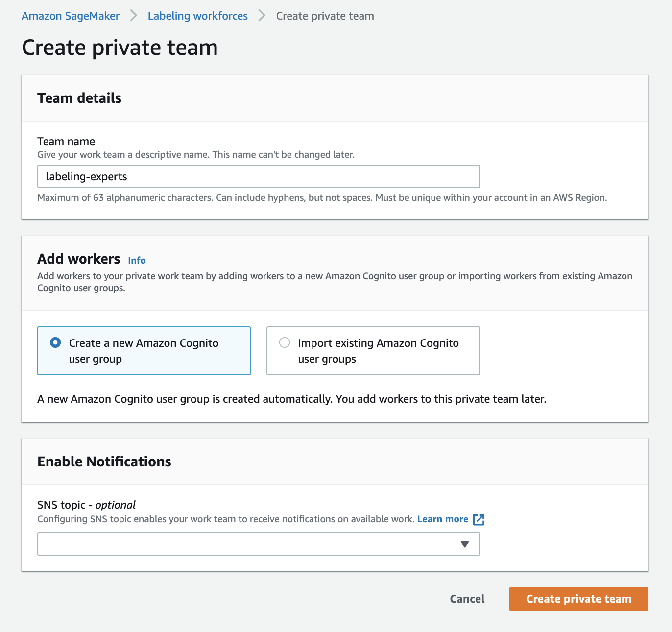Follow the Learn more link about SNS topics

tap(443, 519)
